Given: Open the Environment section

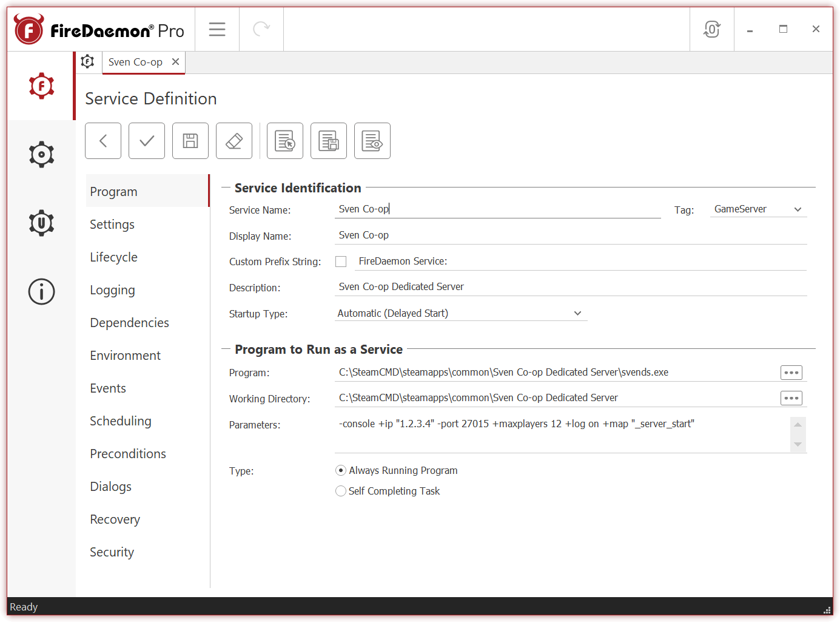Looking at the screenshot, I should [147, 355].
